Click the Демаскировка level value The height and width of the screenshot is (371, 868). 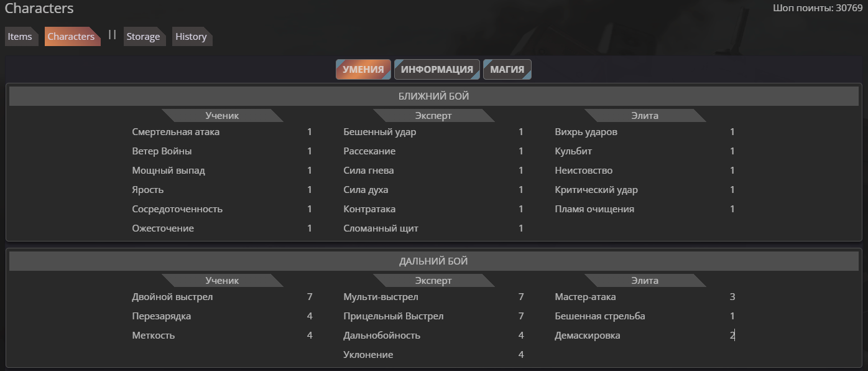tap(732, 336)
